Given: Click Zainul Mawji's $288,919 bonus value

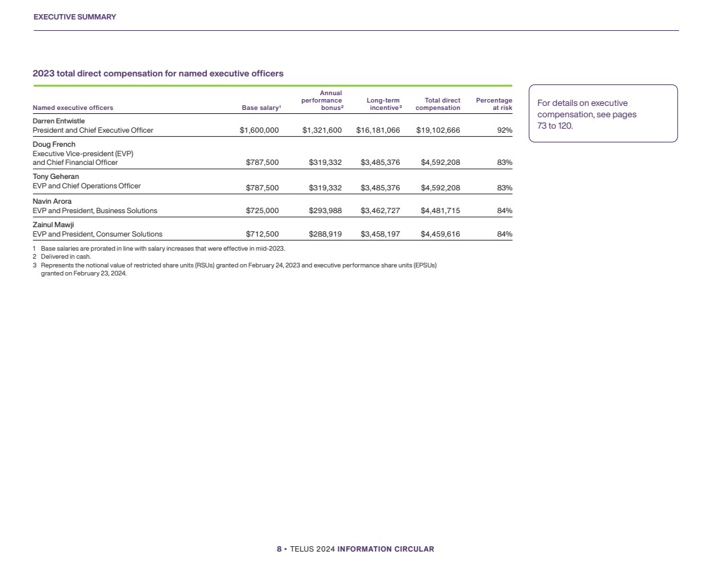Looking at the screenshot, I should pyautogui.click(x=325, y=235).
